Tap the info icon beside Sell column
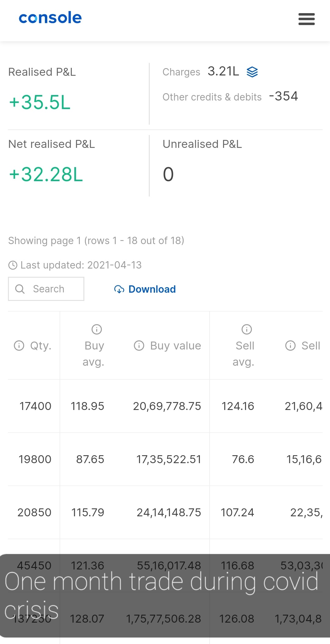The image size is (330, 644). coord(290,346)
